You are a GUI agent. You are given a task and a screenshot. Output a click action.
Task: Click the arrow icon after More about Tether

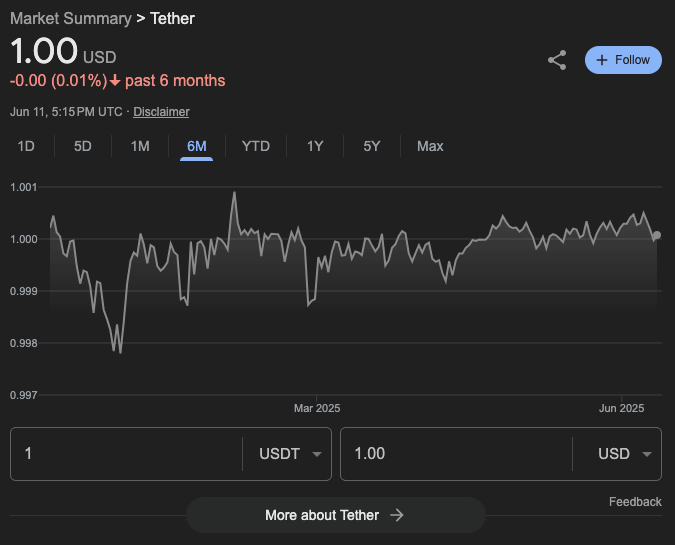[x=397, y=515]
